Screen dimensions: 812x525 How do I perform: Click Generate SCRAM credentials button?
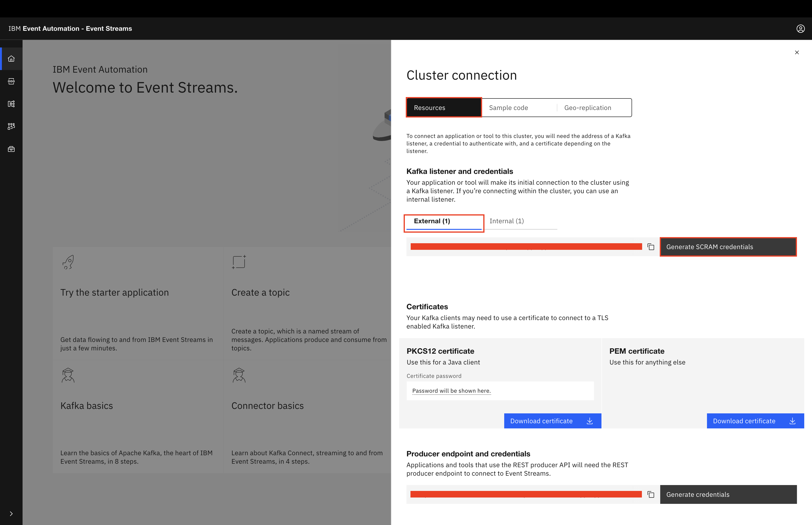(728, 247)
